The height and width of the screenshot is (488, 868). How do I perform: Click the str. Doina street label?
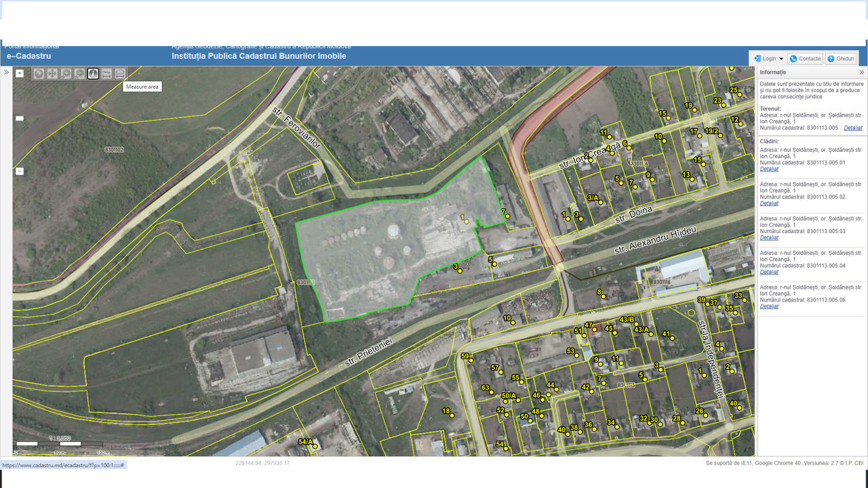click(x=633, y=215)
